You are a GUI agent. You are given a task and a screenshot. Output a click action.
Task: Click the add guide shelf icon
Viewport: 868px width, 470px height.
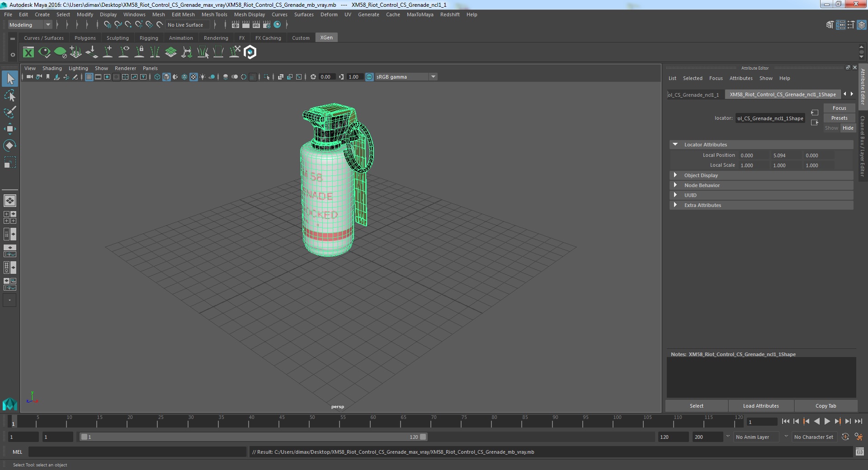tap(108, 52)
